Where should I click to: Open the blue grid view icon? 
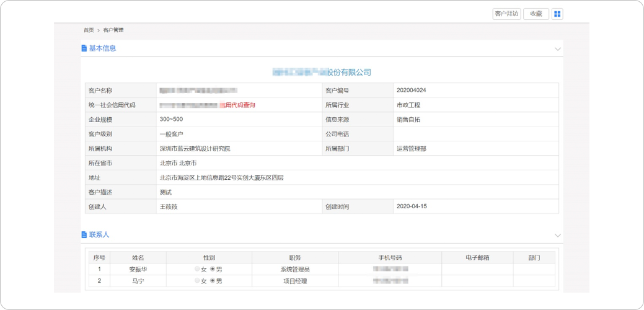click(557, 14)
